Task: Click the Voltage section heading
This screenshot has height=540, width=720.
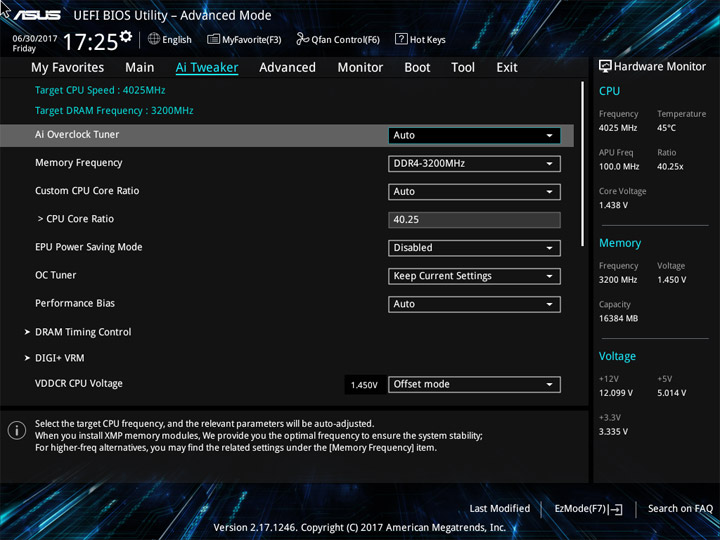Action: click(x=617, y=356)
